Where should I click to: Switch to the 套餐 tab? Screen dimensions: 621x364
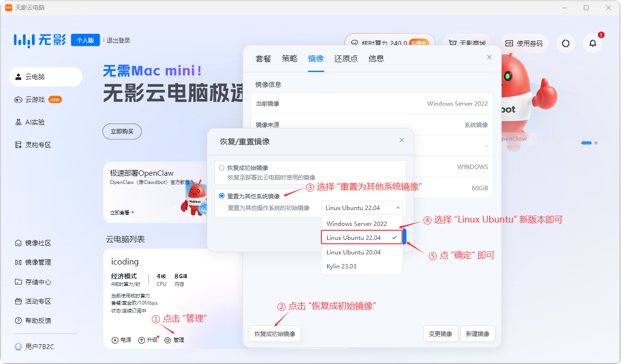pyautogui.click(x=263, y=58)
